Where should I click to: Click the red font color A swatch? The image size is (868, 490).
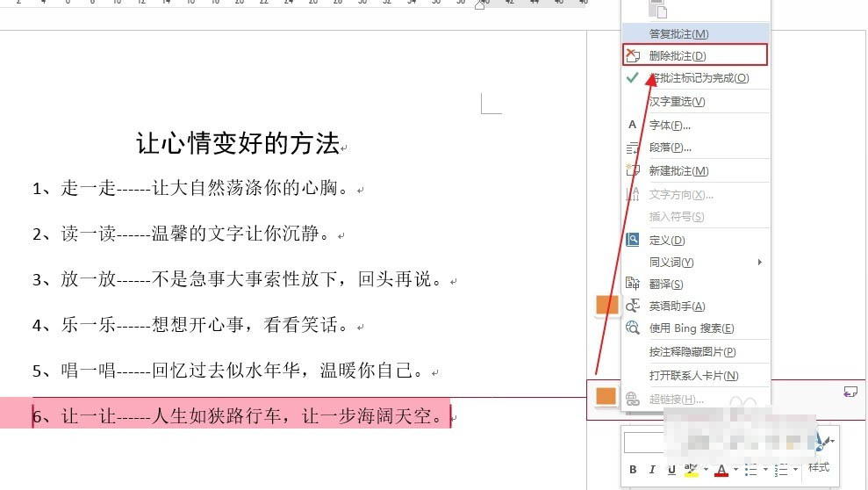point(721,470)
